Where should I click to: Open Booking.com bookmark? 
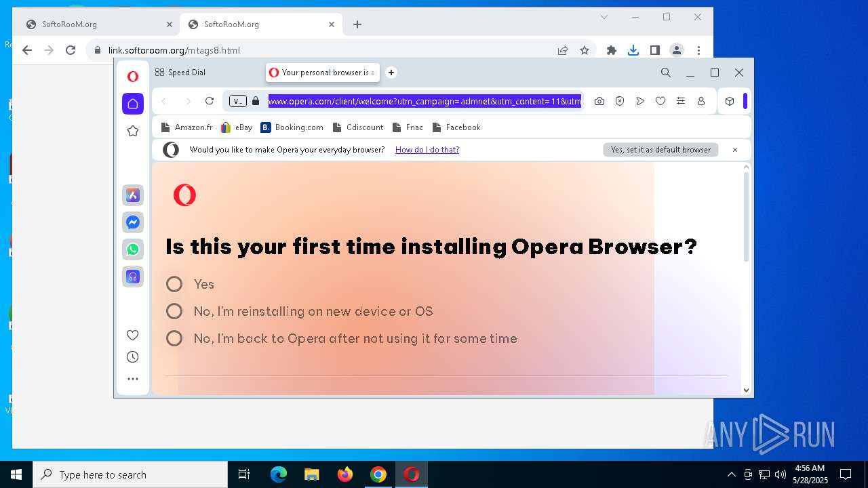click(x=292, y=127)
